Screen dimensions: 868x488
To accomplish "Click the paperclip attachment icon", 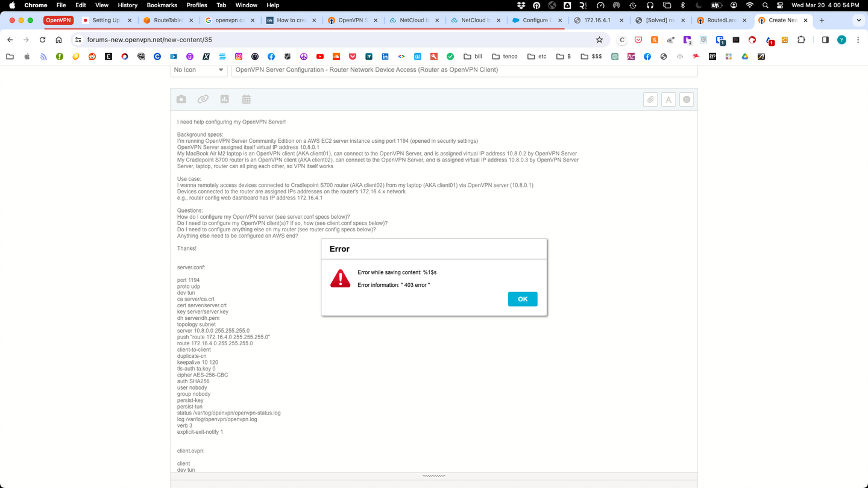I will click(650, 99).
